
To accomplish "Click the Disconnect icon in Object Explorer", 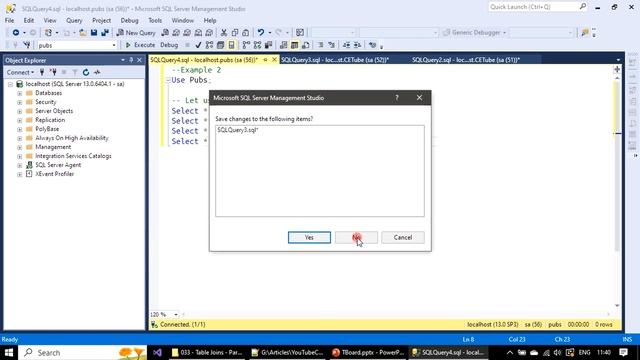I will pos(53,72).
